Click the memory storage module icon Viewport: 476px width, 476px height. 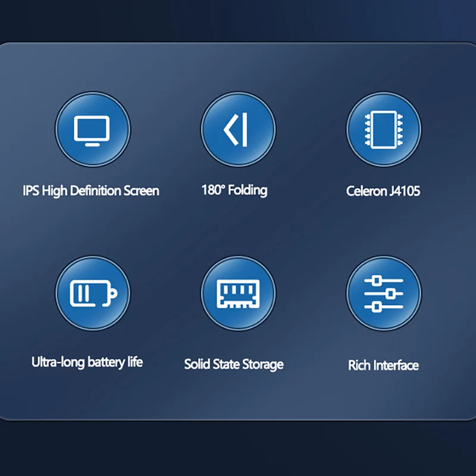[x=238, y=293]
